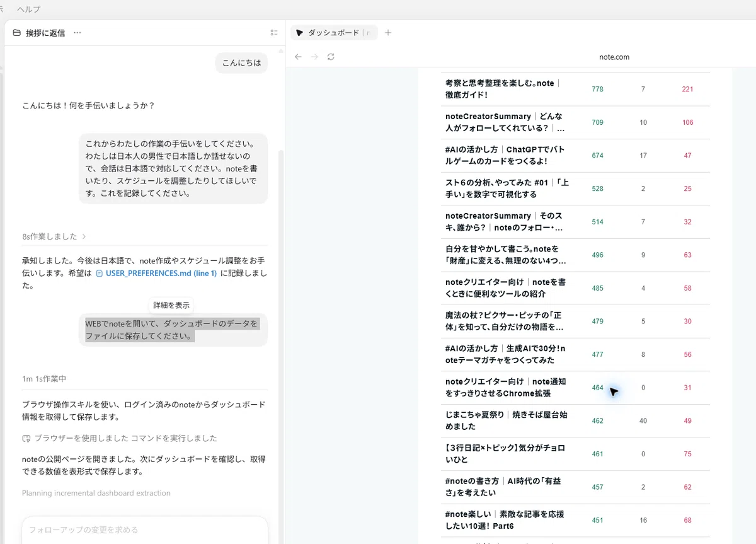The height and width of the screenshot is (544, 756).
Task: Click the 挨拶に返信 conversation title
Action: (45, 33)
